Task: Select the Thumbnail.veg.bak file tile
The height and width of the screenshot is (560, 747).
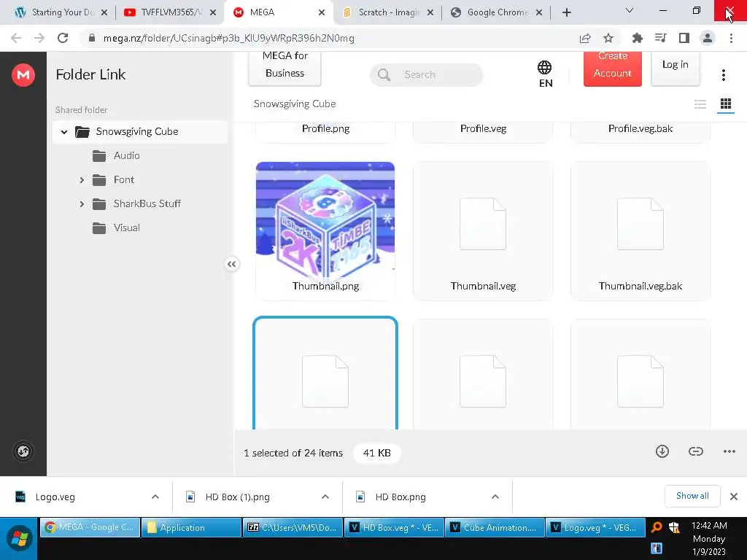Action: (640, 230)
